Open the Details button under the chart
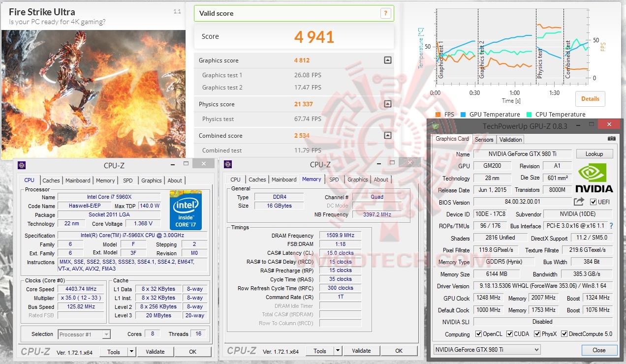Screen dimensions: 626x364 click(590, 98)
